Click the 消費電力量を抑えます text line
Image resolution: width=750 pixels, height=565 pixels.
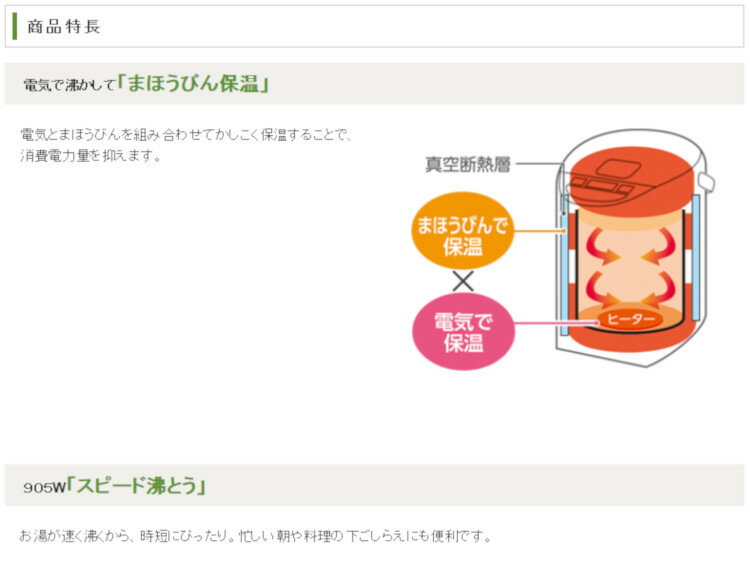coord(91,155)
